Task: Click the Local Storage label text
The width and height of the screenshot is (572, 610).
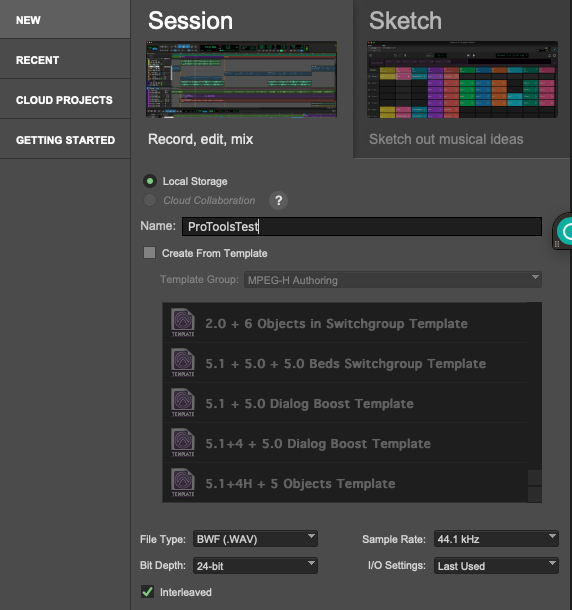Action: (195, 181)
